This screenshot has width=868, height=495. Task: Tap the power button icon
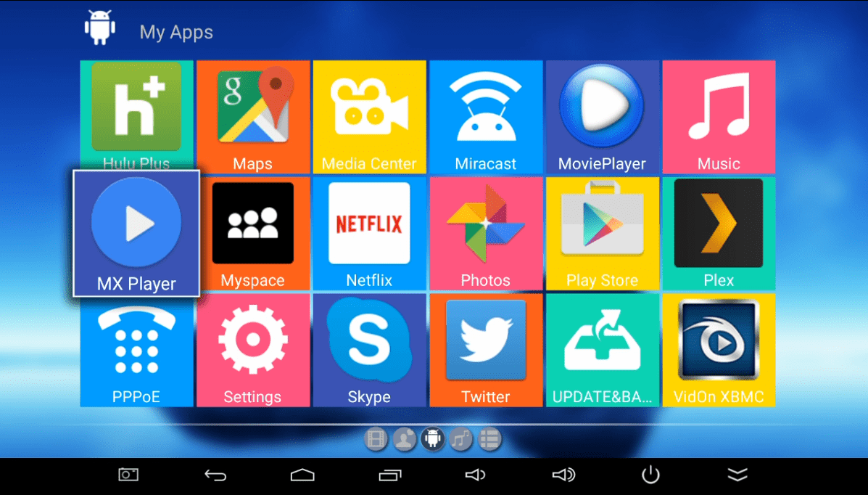[x=650, y=475]
